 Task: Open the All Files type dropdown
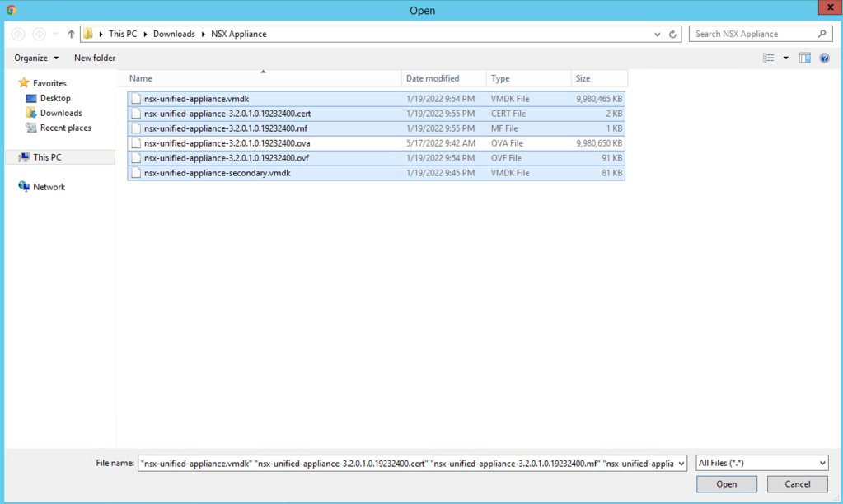tap(761, 464)
